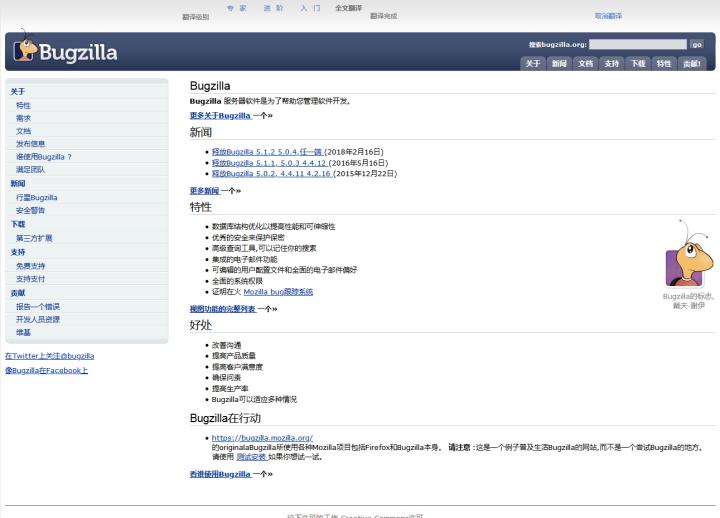Open 关于 heading in the sidebar
The width and height of the screenshot is (720, 518).
point(18,91)
